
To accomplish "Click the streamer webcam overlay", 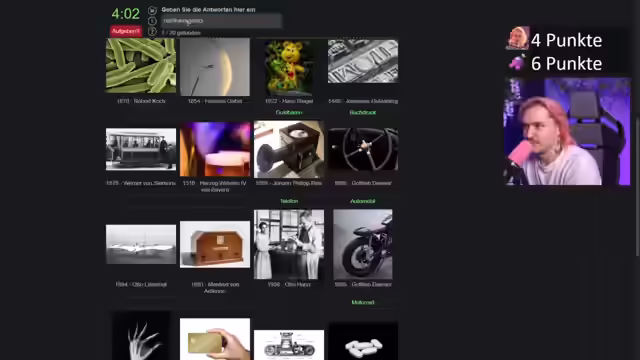I will 567,131.
